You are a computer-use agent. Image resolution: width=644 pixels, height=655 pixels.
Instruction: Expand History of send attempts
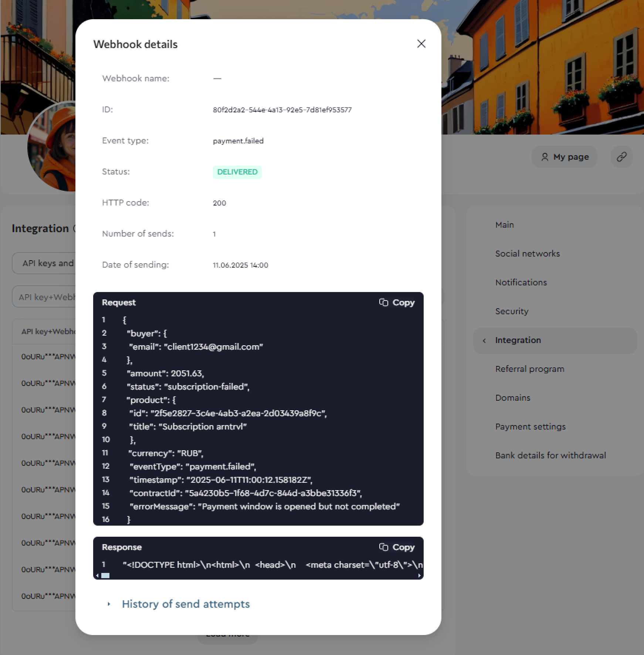[x=186, y=604]
